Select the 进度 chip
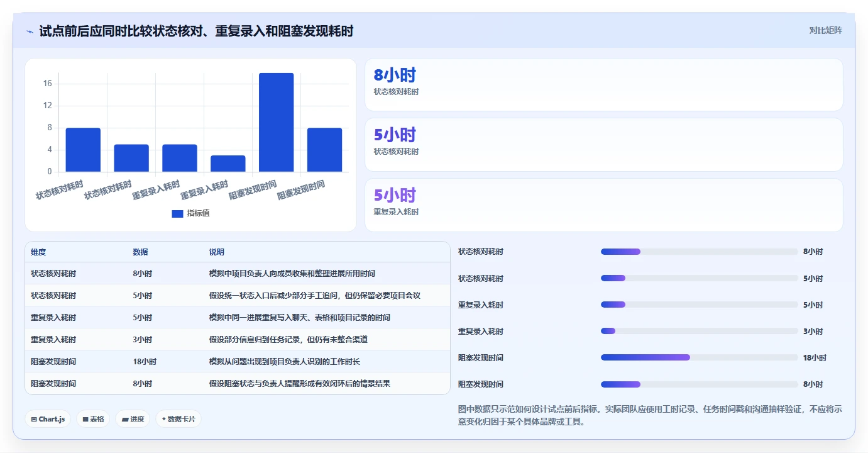Image resolution: width=868 pixels, height=453 pixels. coord(133,419)
